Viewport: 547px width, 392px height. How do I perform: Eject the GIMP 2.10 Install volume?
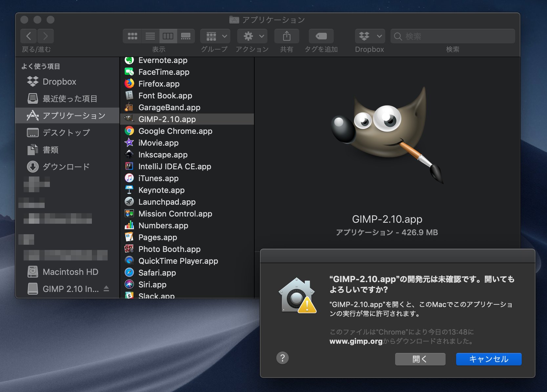[x=106, y=289]
